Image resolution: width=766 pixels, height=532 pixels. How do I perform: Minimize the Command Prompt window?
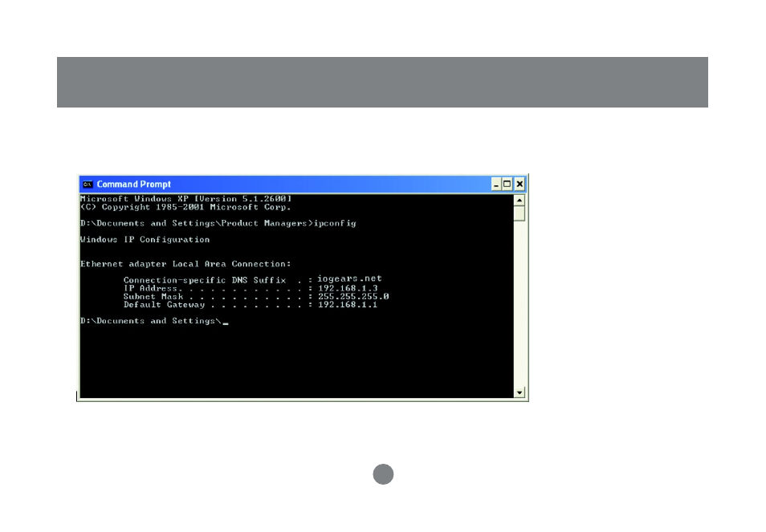click(x=496, y=185)
